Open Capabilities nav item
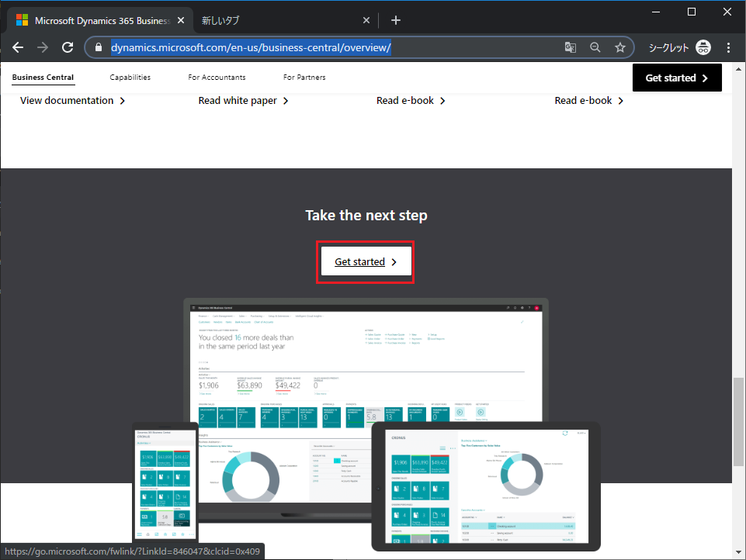The image size is (746, 560). (x=130, y=77)
